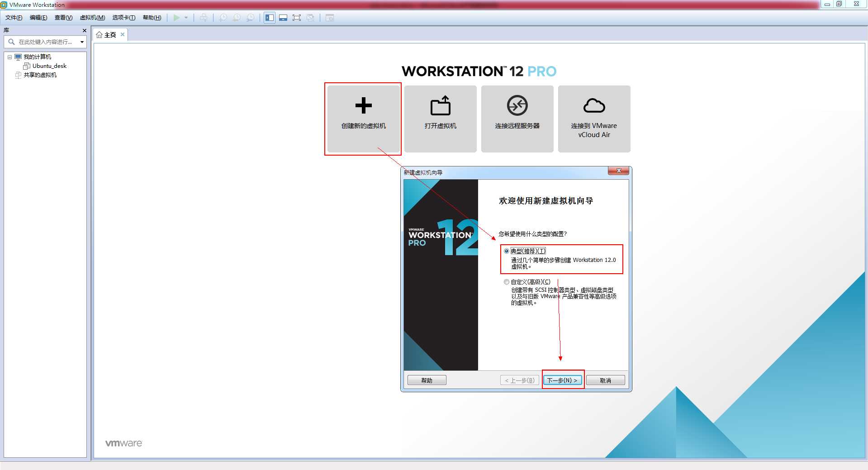Close the 新建虚拟机向导 dialog
This screenshot has width=868, height=470.
tap(618, 171)
